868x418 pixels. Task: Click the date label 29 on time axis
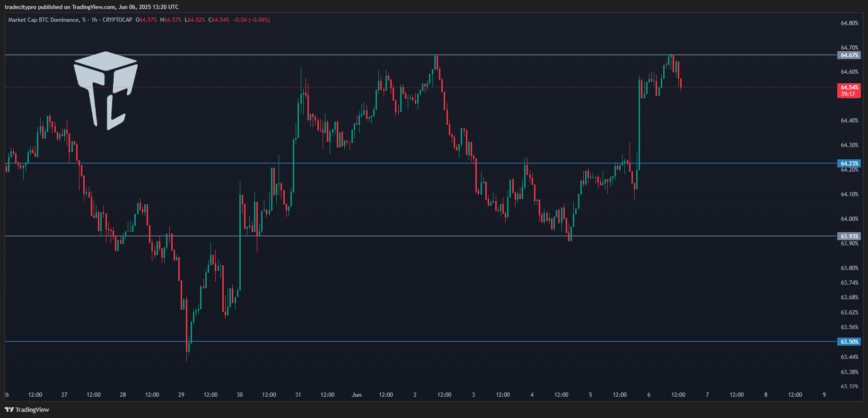click(181, 395)
